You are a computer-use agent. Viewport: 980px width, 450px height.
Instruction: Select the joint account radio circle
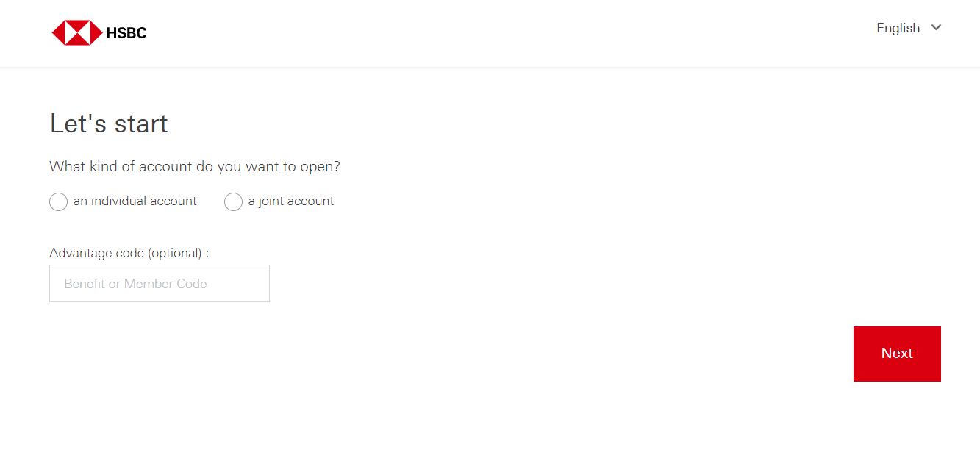click(x=233, y=201)
